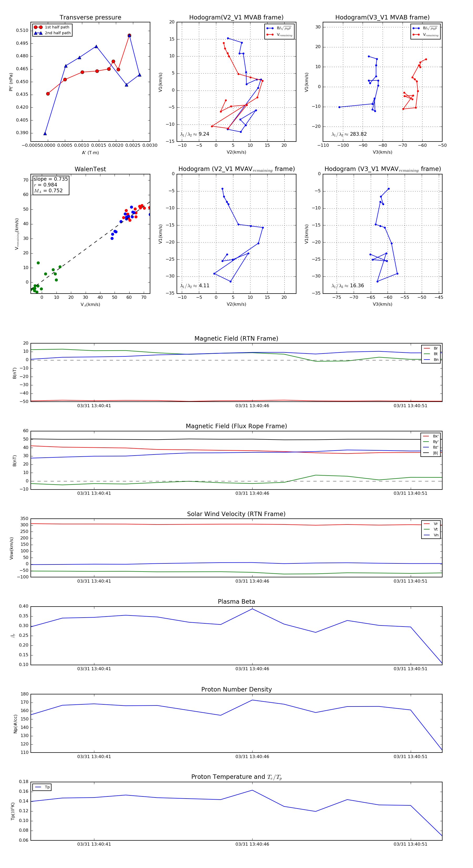
Task: Click '03/31 13:40:41' tick under Plasma Beta
Action: [x=94, y=669]
